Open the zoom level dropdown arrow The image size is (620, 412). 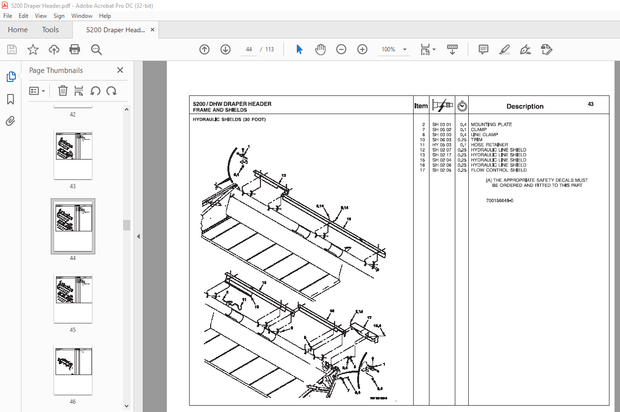point(405,49)
